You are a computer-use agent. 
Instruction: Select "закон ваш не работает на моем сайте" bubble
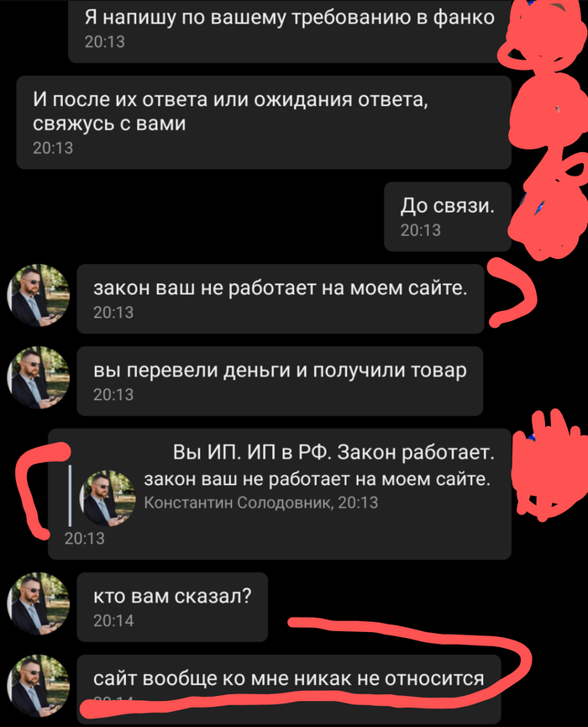click(x=281, y=298)
